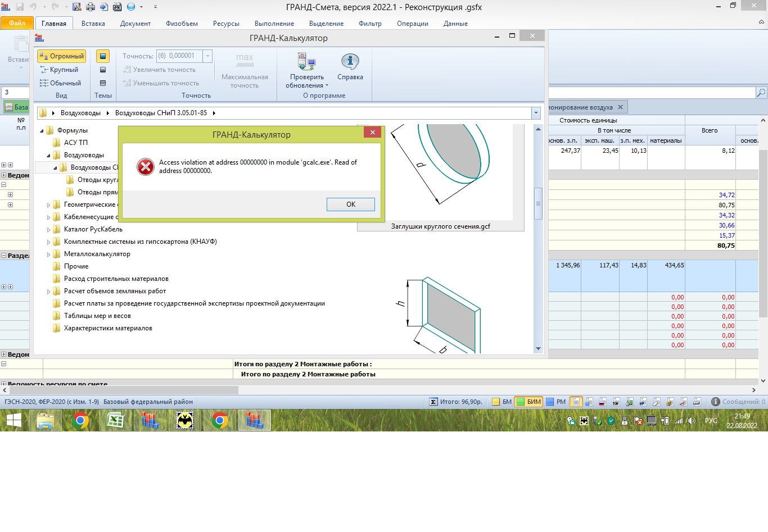768x532 pixels.
Task: Click the Итого sum icon in status bar
Action: point(433,402)
